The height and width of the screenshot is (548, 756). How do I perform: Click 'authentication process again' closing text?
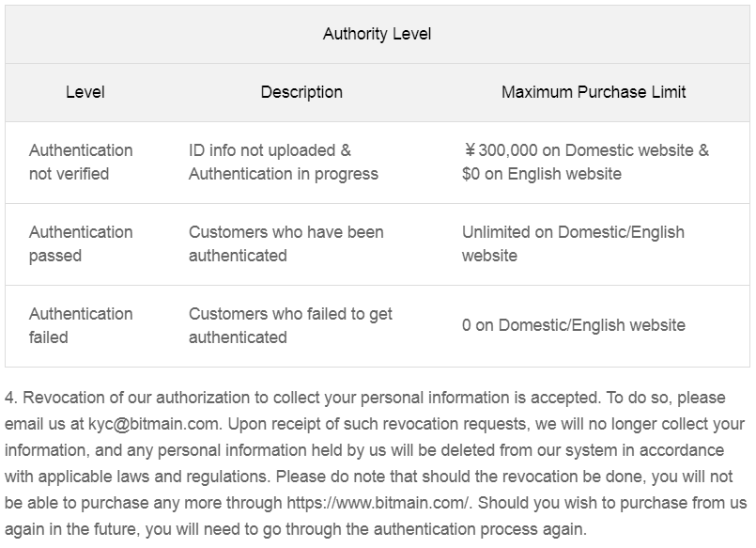pyautogui.click(x=480, y=529)
